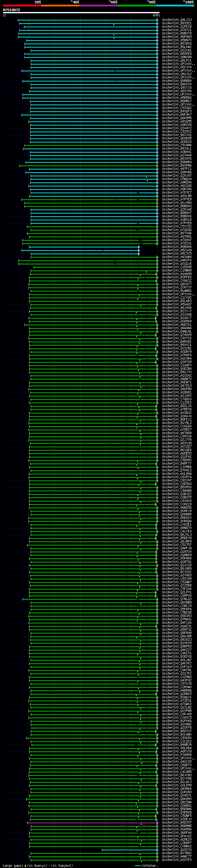Select hit label UniRef100_A5C3Y5
The width and height of the screenshot is (197, 868).
(x=177, y=253)
